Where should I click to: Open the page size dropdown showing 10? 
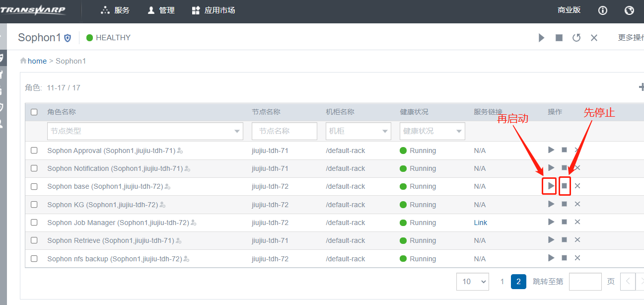coord(472,282)
